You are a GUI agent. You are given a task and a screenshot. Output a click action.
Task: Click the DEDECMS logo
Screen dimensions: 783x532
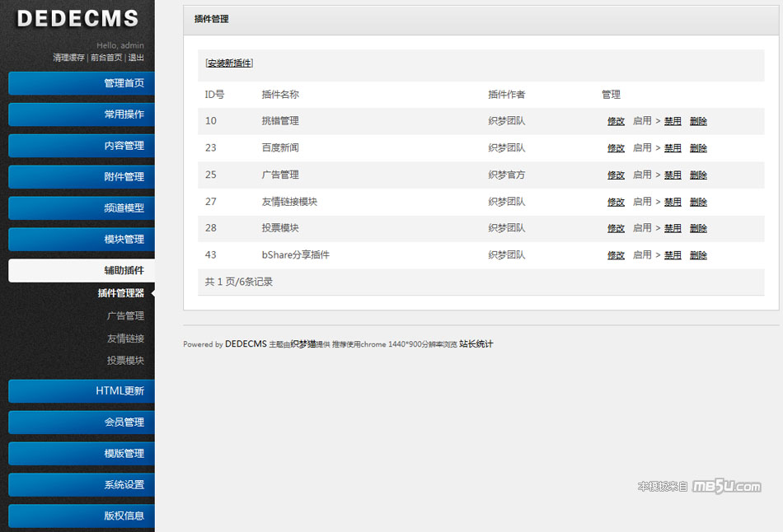(77, 19)
